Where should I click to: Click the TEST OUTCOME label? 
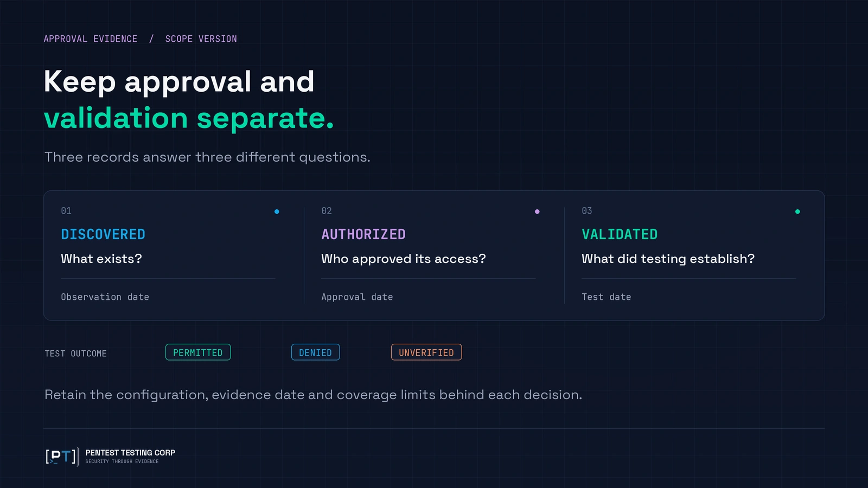[x=76, y=354]
